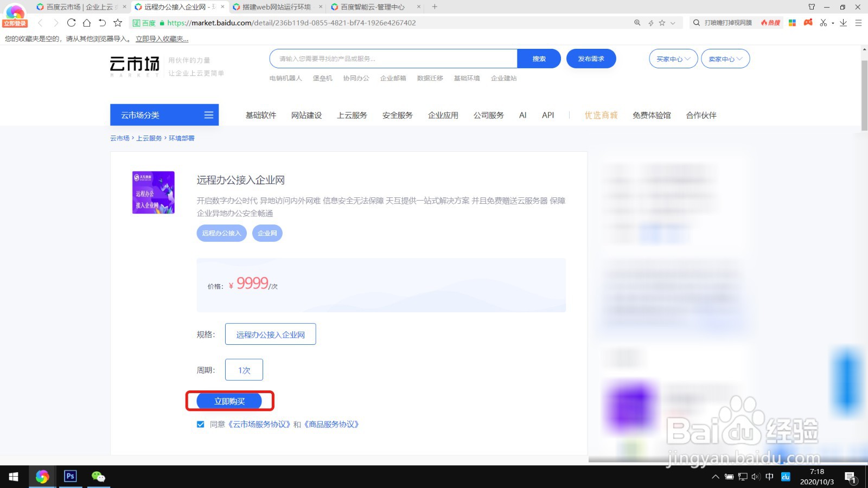The height and width of the screenshot is (488, 868).
Task: Open the 企业应用 nav item
Action: pos(443,115)
